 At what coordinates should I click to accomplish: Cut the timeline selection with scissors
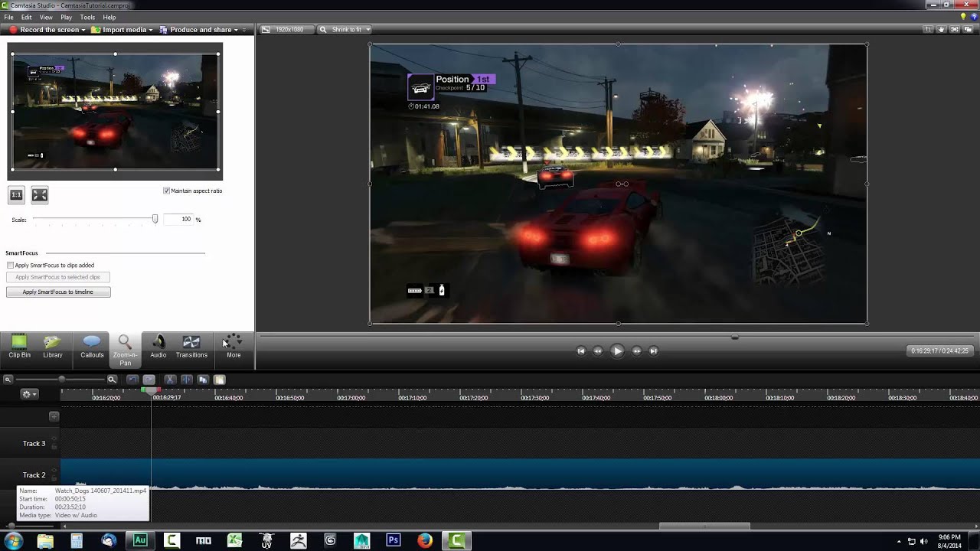(x=170, y=380)
